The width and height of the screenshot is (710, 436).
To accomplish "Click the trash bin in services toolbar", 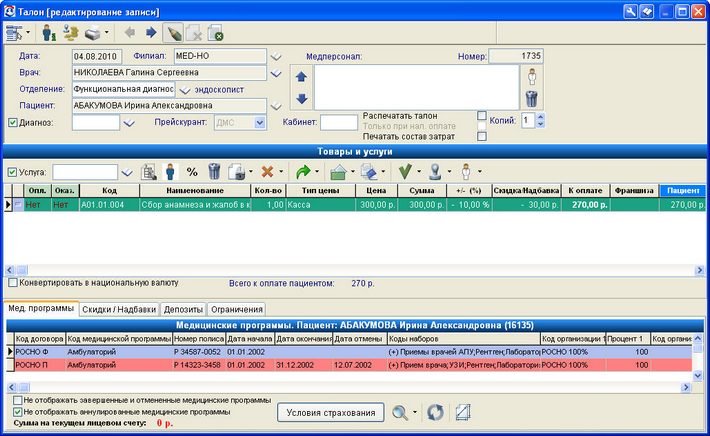I will pyautogui.click(x=214, y=172).
